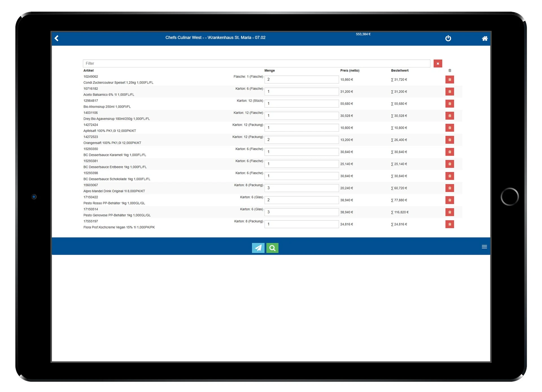
Task: Open the hamburger menu in bottom bar
Action: [x=484, y=247]
